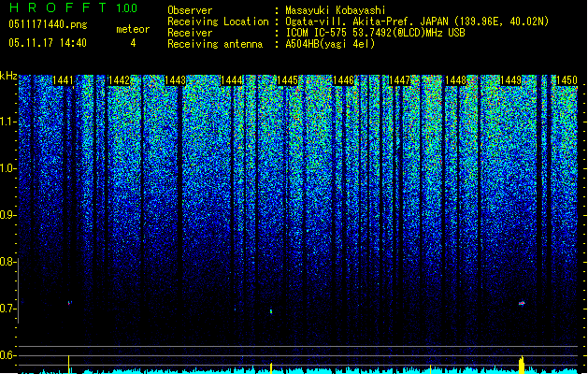Click the 1443 time marker
The image size is (588, 374).
(175, 80)
